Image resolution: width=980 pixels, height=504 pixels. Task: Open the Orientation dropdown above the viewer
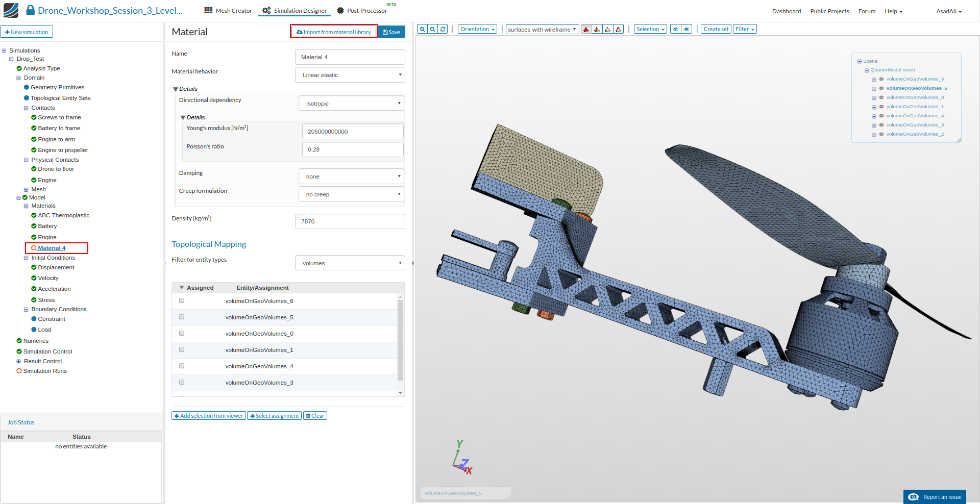(477, 29)
